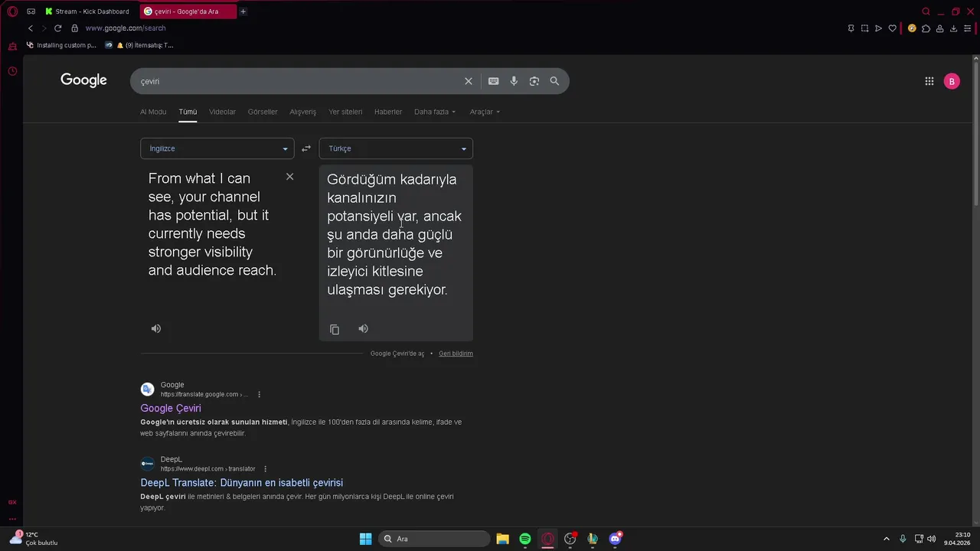
Task: Switch to Yer siteleri tab
Action: tap(345, 112)
